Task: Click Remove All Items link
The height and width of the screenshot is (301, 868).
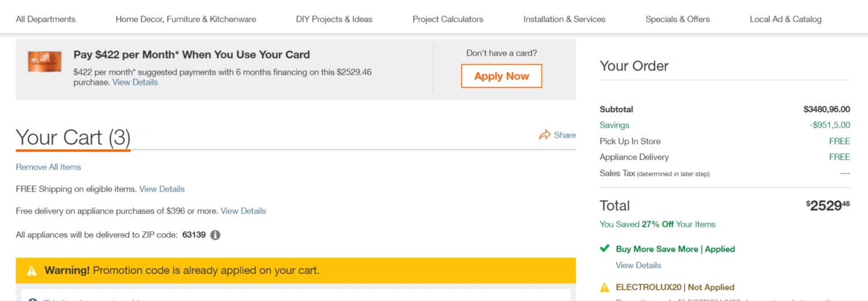Action: 49,167
